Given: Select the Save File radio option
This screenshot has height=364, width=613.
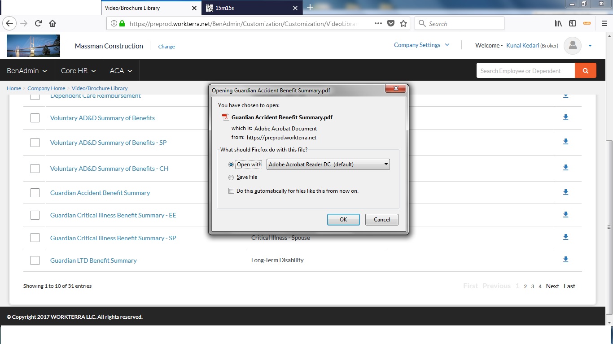Looking at the screenshot, I should [231, 178].
